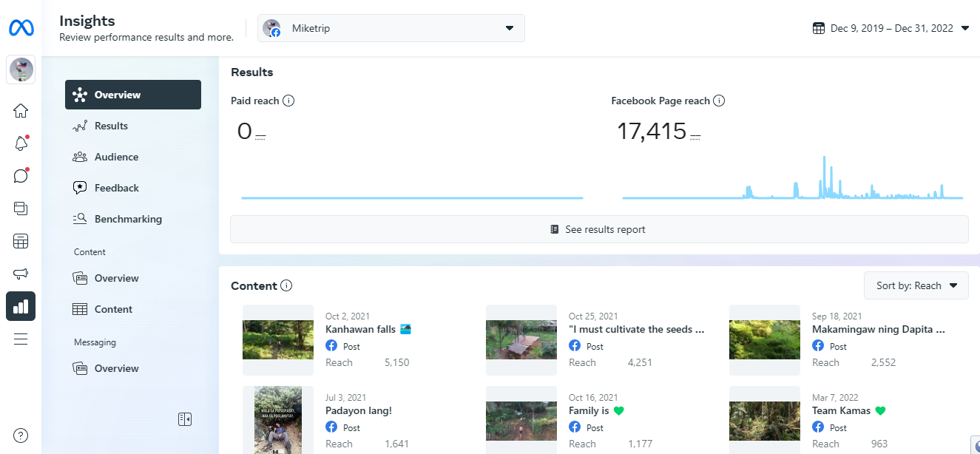Image resolution: width=980 pixels, height=454 pixels.
Task: Click the Oct 2, 2021 date label
Action: (x=346, y=316)
